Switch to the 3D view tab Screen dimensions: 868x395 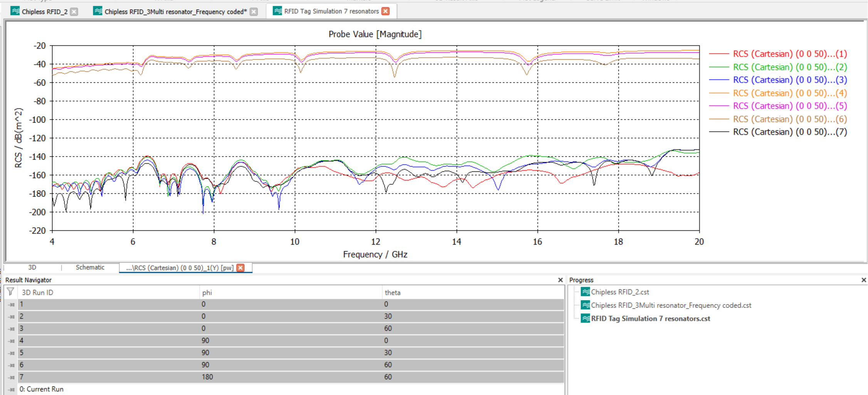(x=32, y=267)
